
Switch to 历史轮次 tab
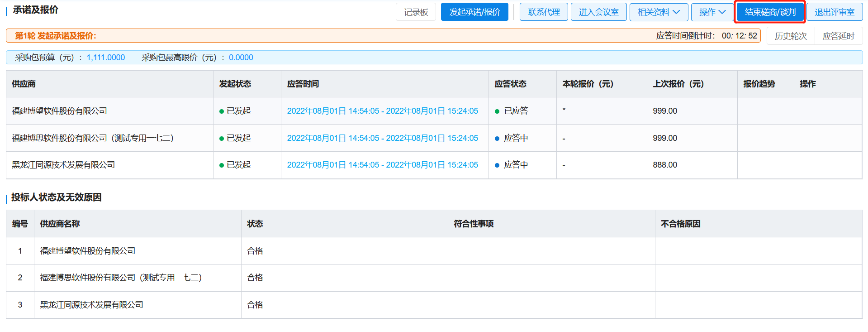[791, 36]
